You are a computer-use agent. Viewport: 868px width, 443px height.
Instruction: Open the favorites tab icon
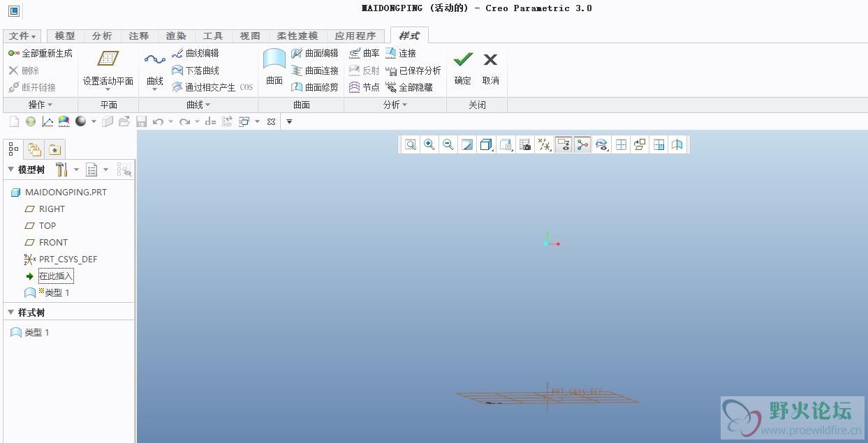(x=54, y=149)
